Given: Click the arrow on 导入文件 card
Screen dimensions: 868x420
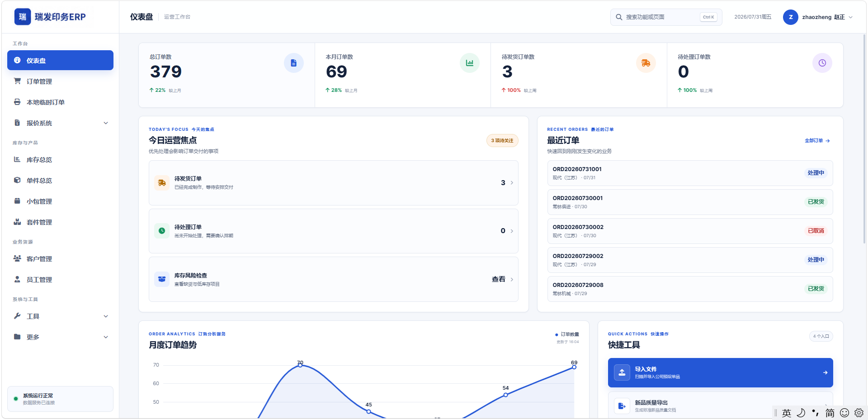Looking at the screenshot, I should (x=825, y=372).
